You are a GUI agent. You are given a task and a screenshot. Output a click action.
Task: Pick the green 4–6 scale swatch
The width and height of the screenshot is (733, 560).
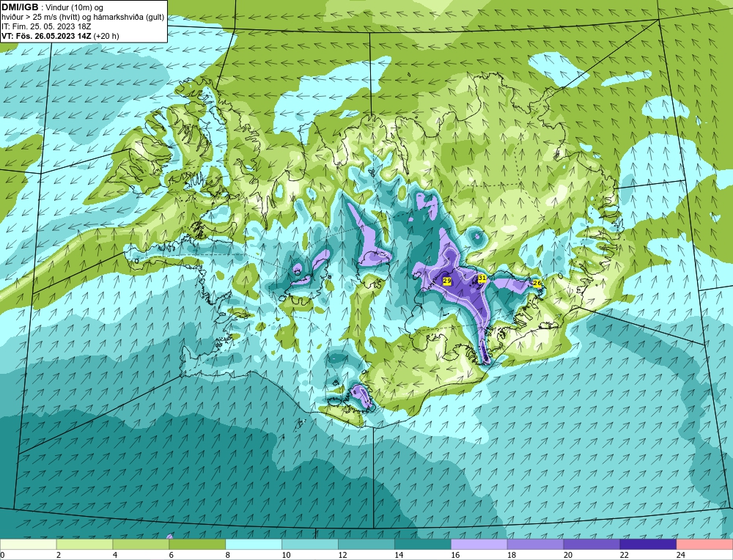(x=141, y=544)
